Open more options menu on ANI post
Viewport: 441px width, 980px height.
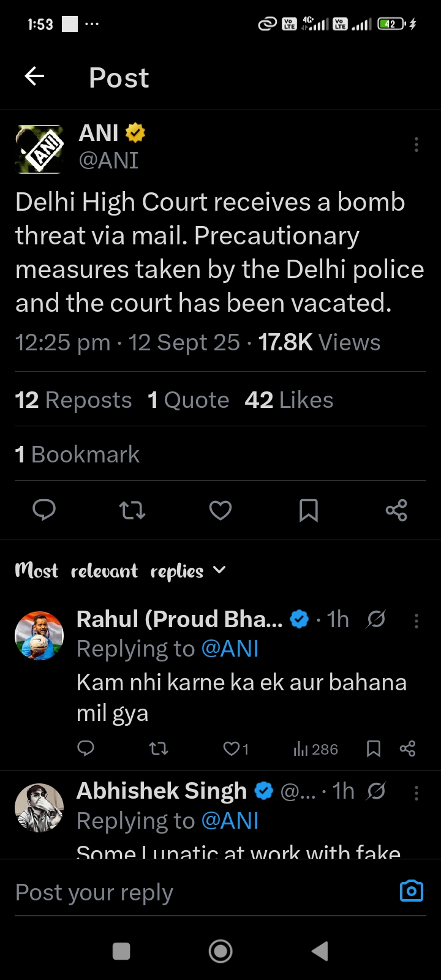417,145
